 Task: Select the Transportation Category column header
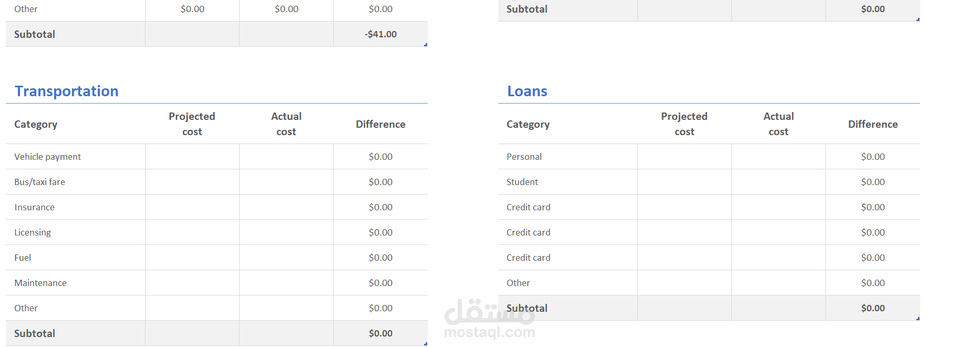coord(36,124)
